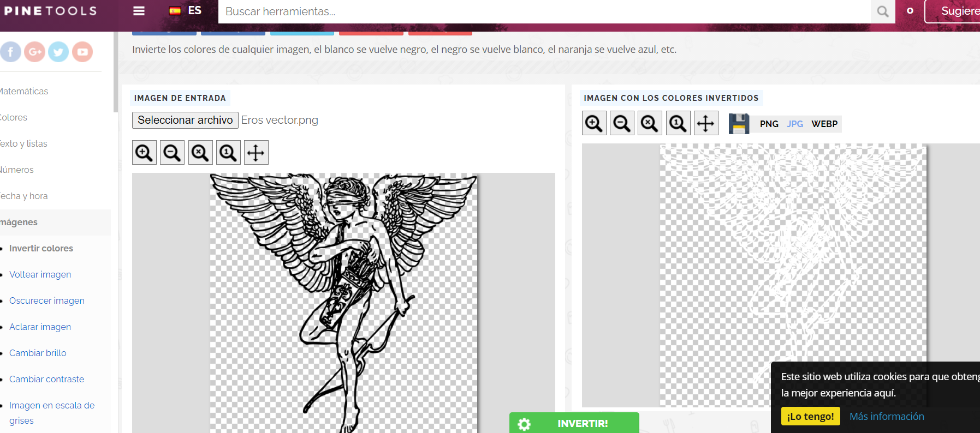This screenshot has height=433, width=980.
Task: Click the inverted output image preview
Action: pos(793,275)
